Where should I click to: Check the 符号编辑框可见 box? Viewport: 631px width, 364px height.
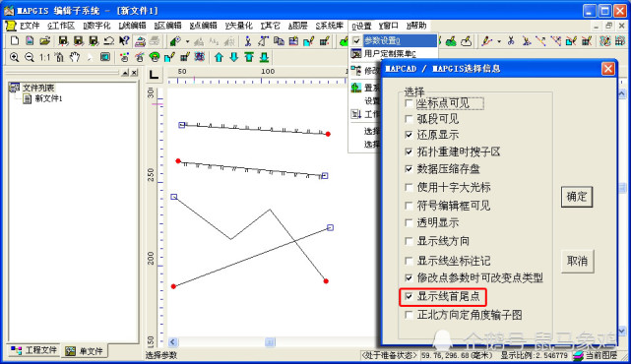[x=409, y=206]
